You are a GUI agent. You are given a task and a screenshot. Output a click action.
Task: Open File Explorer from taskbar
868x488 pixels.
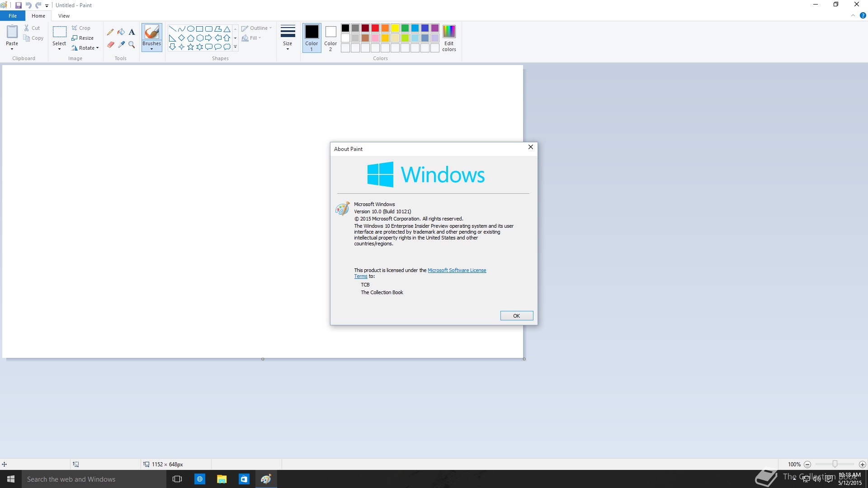[x=222, y=479]
